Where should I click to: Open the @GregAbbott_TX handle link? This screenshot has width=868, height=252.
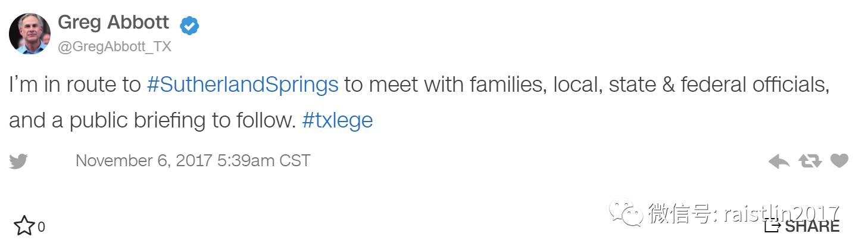[114, 47]
